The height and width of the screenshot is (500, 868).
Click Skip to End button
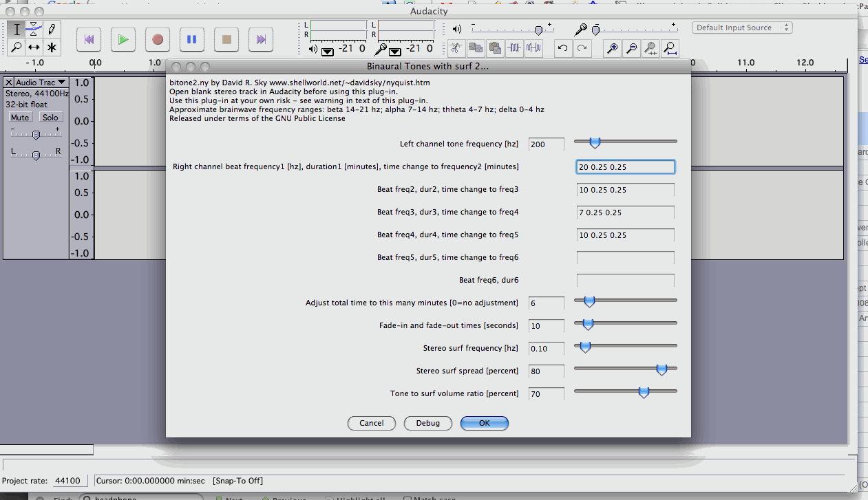click(261, 39)
